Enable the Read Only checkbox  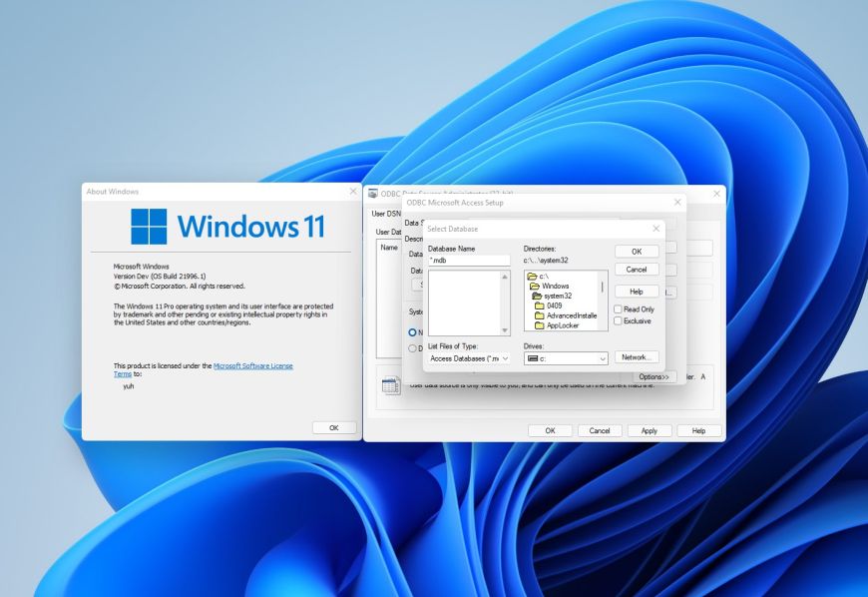(x=618, y=309)
